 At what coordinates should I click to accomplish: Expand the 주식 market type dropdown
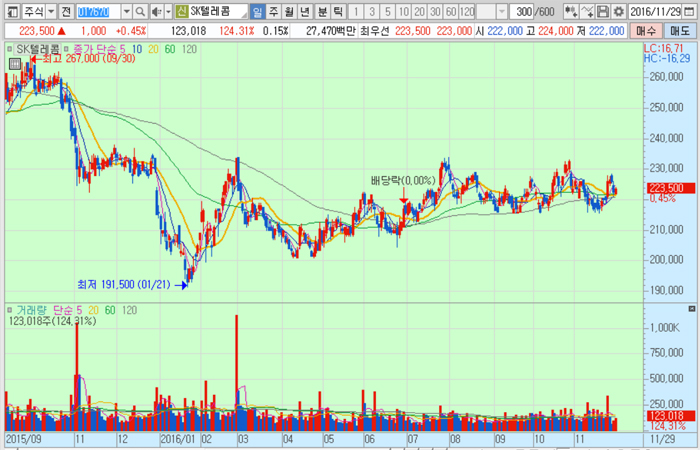point(52,12)
